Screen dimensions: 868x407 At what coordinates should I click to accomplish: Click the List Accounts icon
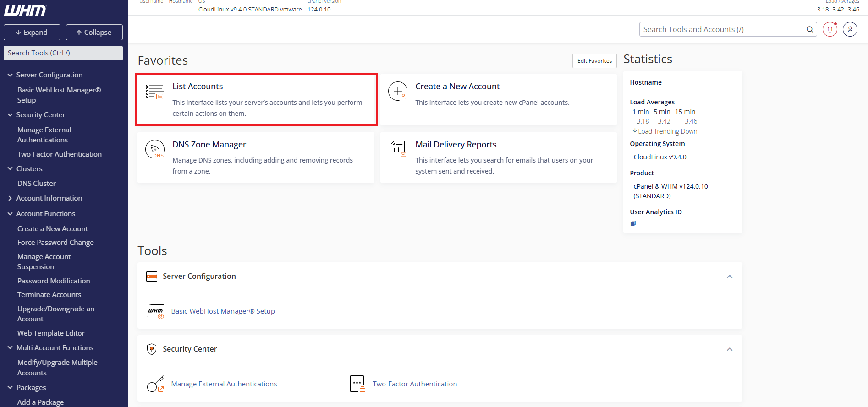pos(154,92)
